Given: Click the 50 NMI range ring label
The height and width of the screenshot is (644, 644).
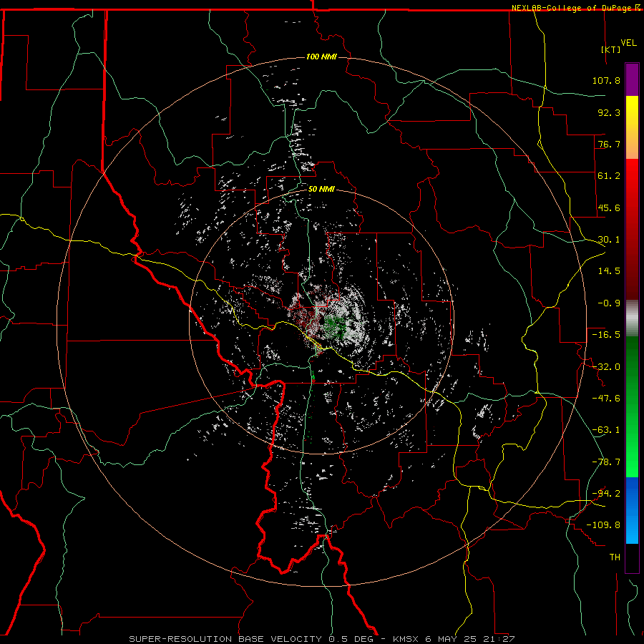Looking at the screenshot, I should tap(321, 189).
